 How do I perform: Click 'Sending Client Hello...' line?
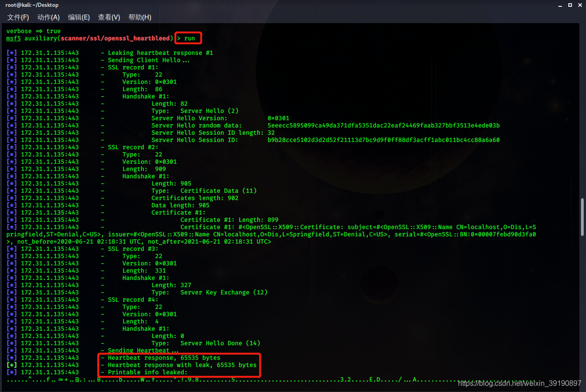click(149, 60)
